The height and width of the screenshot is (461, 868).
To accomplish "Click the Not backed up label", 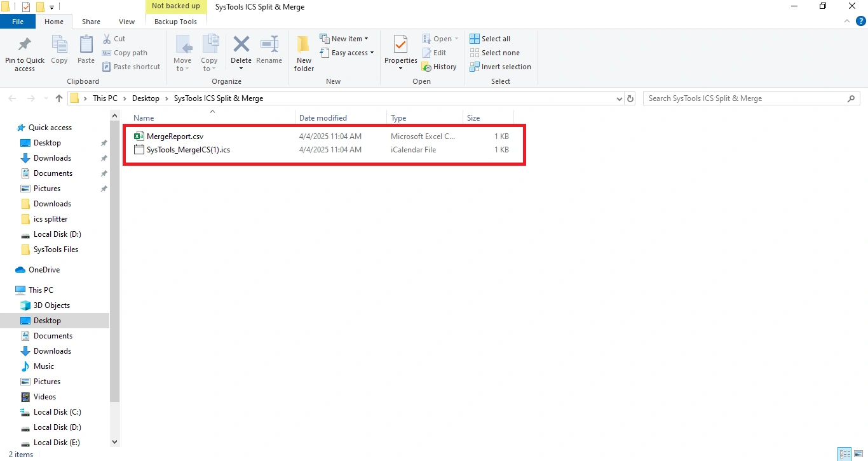I will click(175, 6).
